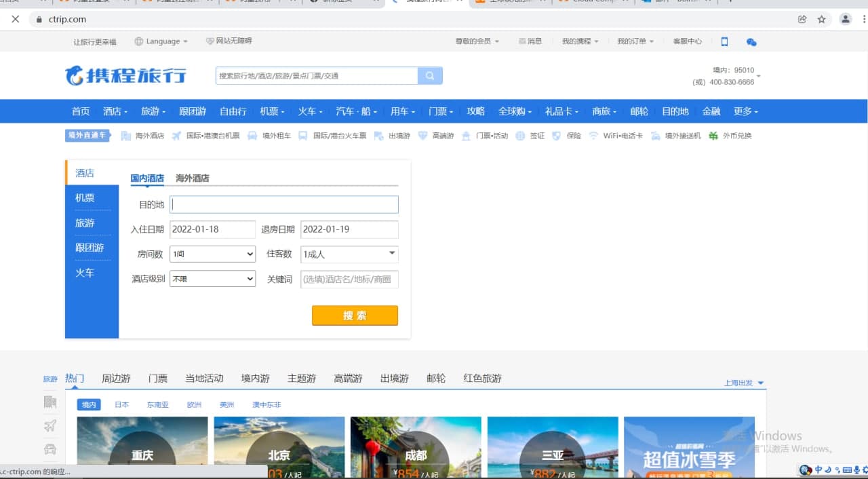Click the 国际•港澳台机票 airplane shortcut

tap(206, 136)
